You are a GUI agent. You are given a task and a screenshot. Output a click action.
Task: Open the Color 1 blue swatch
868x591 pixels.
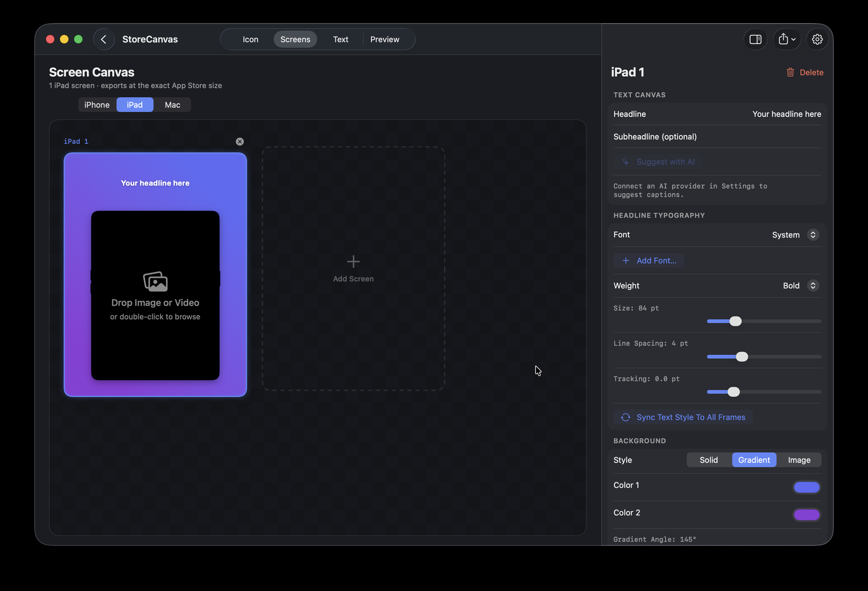(807, 487)
